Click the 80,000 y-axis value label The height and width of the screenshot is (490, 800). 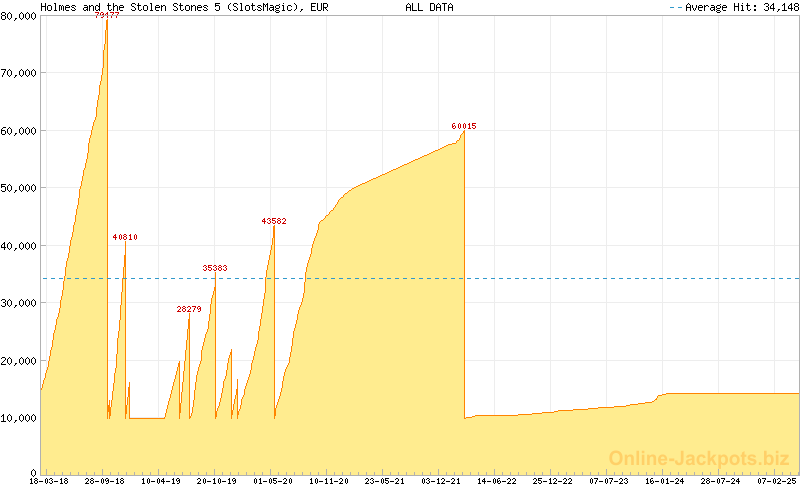[19, 16]
